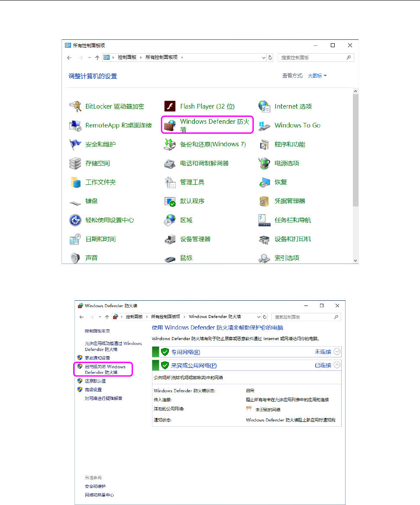The width and height of the screenshot is (420, 505).
Task: Open 默认程序 icon
Action: (170, 201)
